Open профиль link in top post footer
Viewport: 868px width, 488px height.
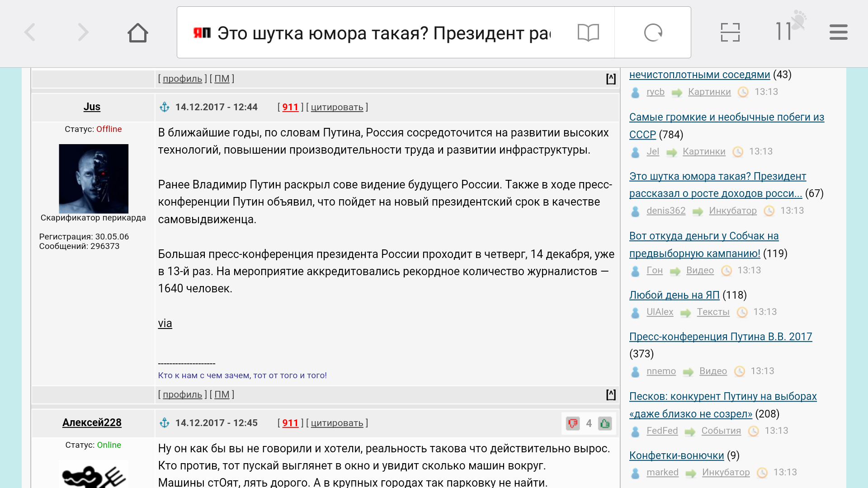point(182,79)
